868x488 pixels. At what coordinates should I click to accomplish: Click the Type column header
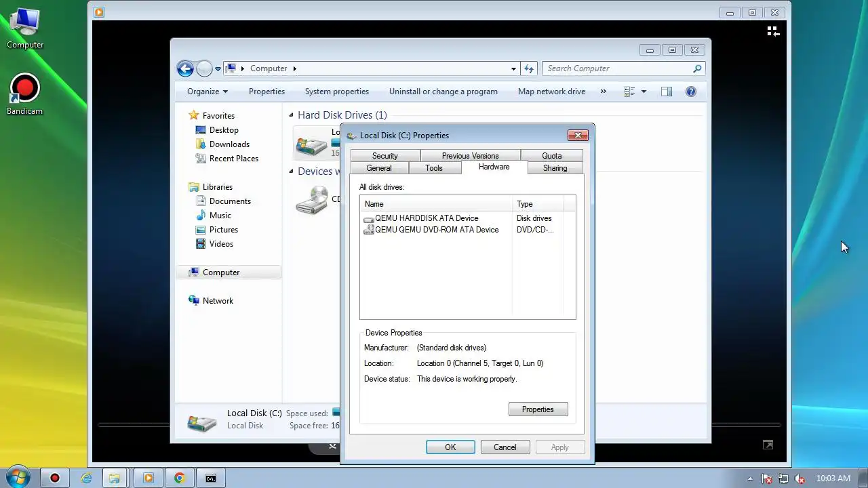(x=538, y=204)
